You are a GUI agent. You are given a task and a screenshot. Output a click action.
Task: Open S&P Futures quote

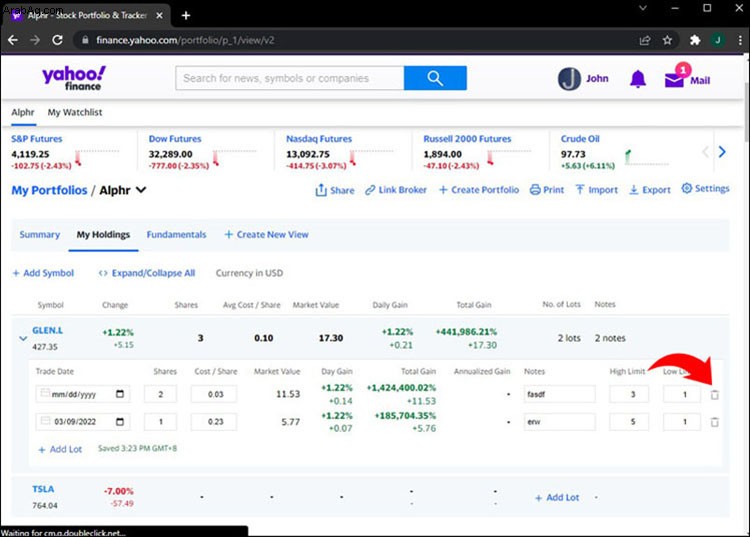37,139
